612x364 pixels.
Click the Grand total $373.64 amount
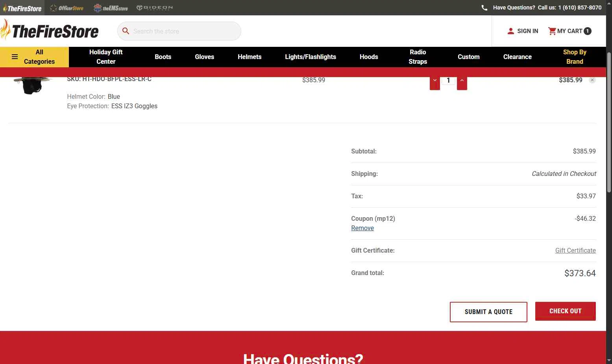(580, 273)
